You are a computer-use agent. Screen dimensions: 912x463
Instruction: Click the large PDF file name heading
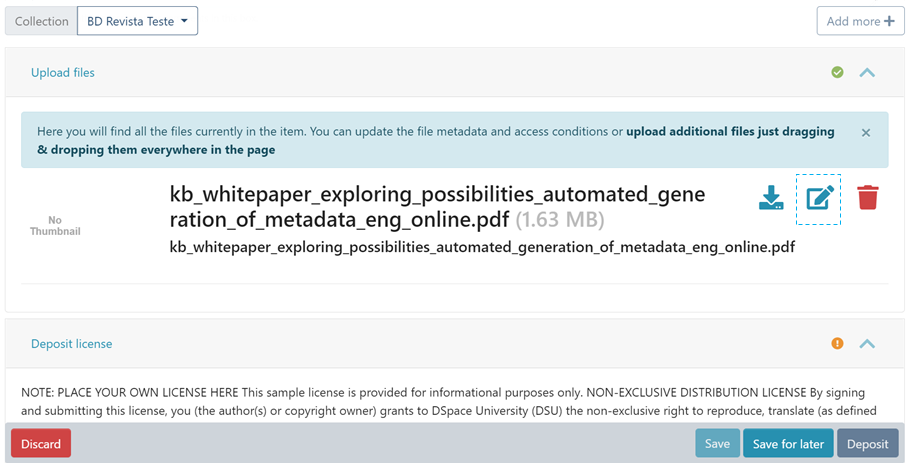point(439,206)
